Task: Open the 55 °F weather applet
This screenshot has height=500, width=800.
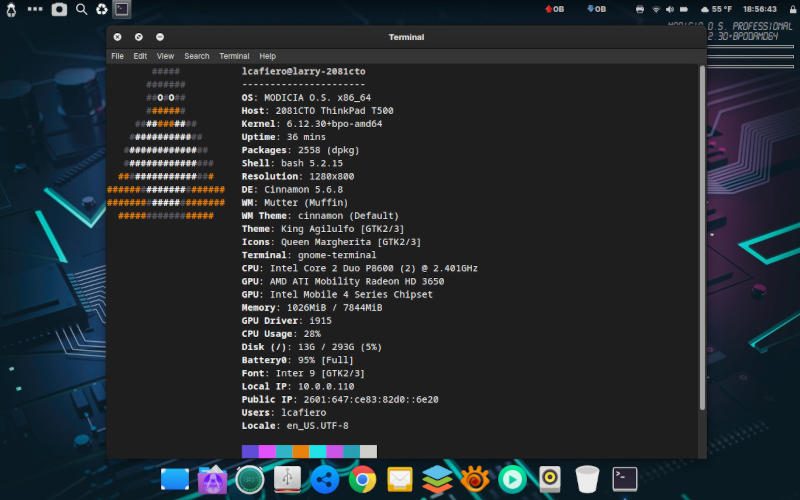Action: (716, 9)
